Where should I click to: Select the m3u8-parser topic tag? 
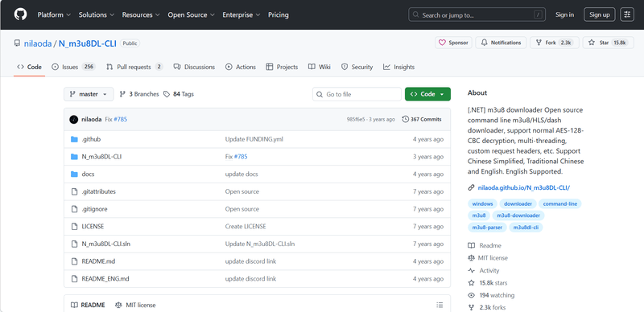pyautogui.click(x=487, y=227)
